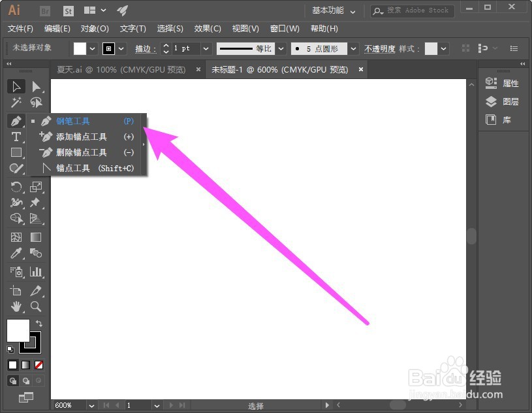Choose 删除锚点工具 from flyout
532x413 pixels.
pyautogui.click(x=87, y=152)
